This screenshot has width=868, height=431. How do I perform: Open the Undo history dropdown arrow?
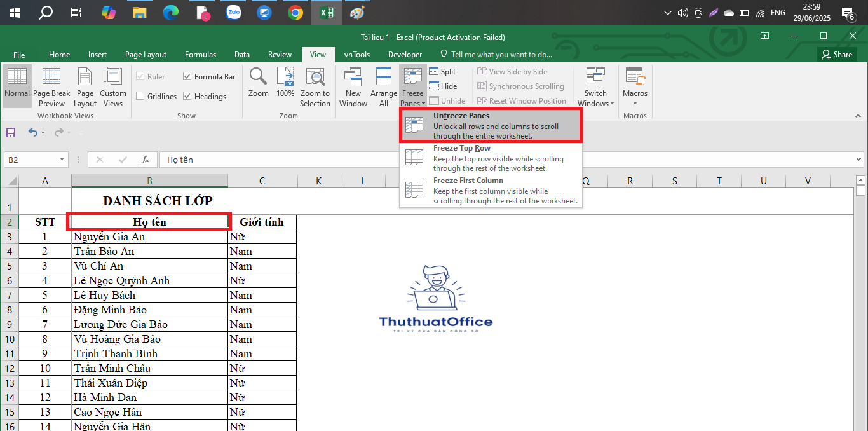click(43, 133)
